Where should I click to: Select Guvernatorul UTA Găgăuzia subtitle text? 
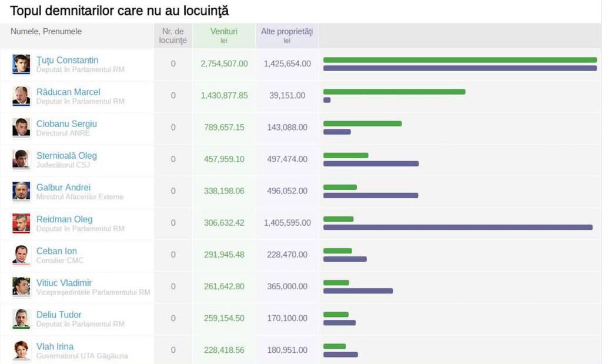tap(82, 356)
